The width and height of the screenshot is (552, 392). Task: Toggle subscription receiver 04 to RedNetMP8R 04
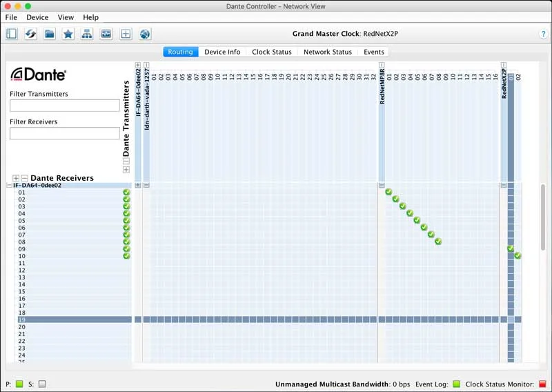[x=410, y=213]
